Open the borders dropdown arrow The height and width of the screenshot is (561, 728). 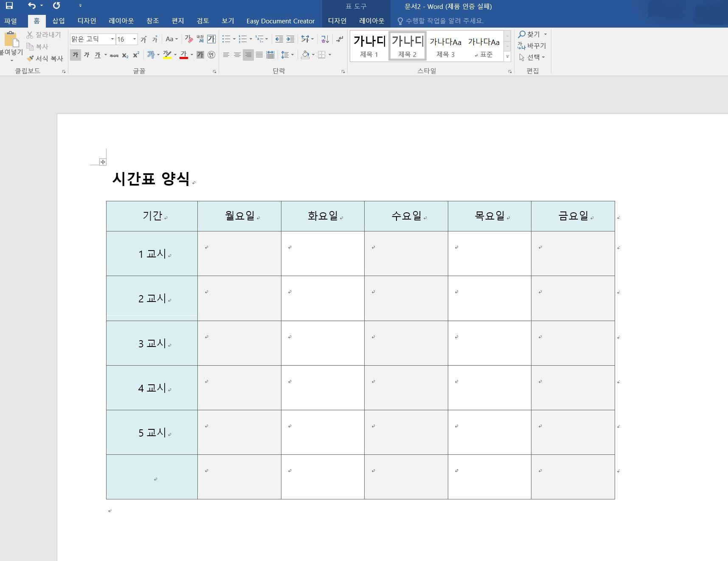point(330,55)
